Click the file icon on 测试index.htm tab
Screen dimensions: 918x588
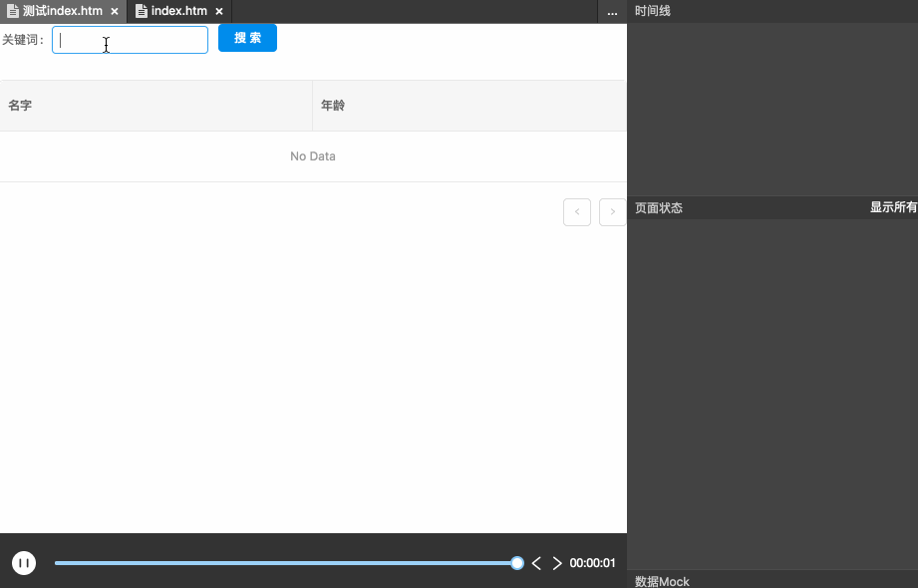(13, 11)
